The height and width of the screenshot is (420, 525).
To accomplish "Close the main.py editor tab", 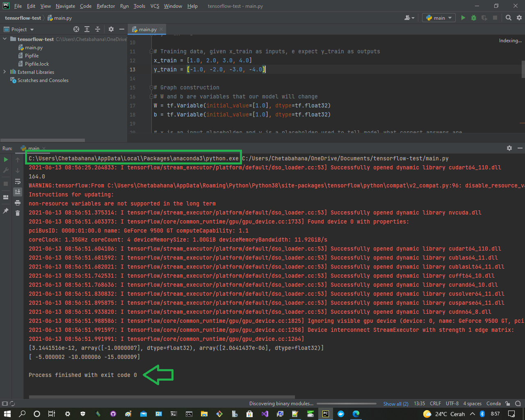I will pos(161,30).
